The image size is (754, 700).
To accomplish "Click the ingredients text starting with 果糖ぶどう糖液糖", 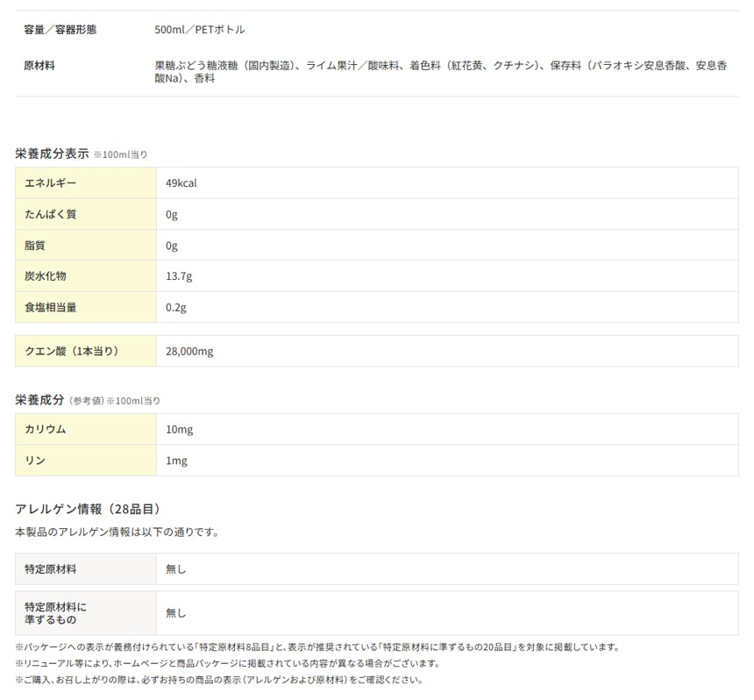I will (x=438, y=72).
